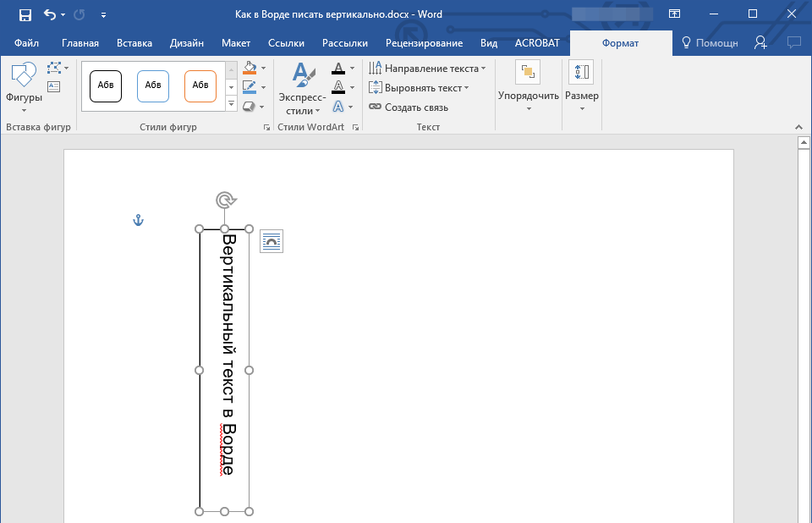Viewport: 812px width, 523px height.
Task: Open the Файл tab
Action: [x=26, y=43]
